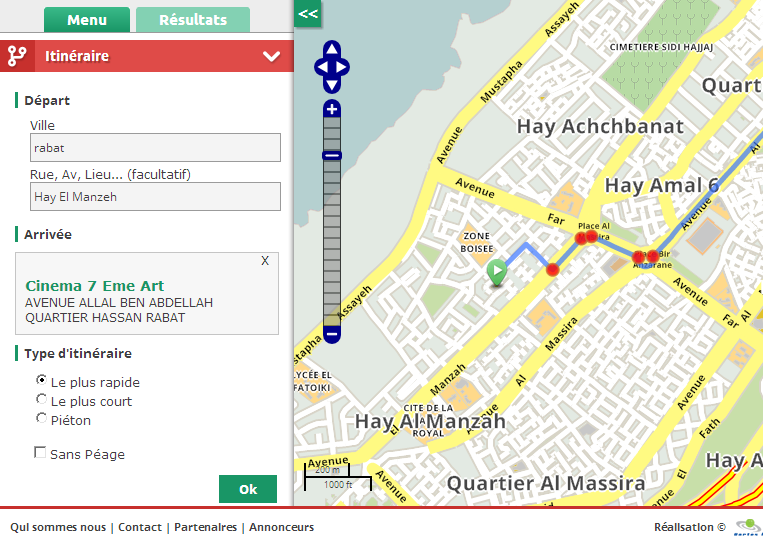Zoom out using the bottom minus button

click(x=332, y=334)
